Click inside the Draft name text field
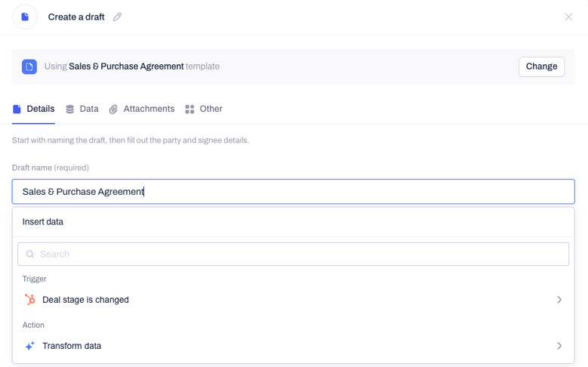The width and height of the screenshot is (588, 367). [x=294, y=192]
